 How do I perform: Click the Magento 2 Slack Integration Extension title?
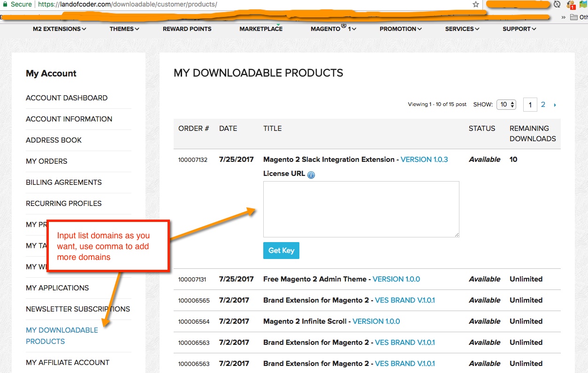coord(328,160)
